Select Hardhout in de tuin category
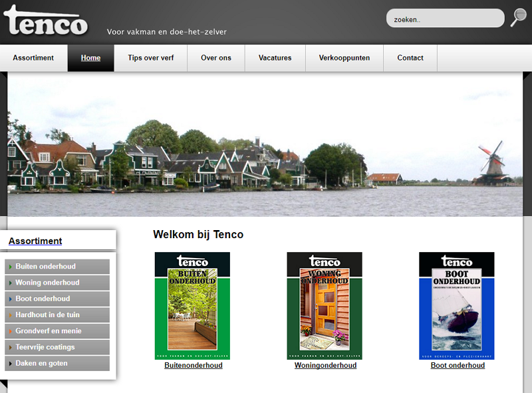532x393 pixels. coord(57,315)
